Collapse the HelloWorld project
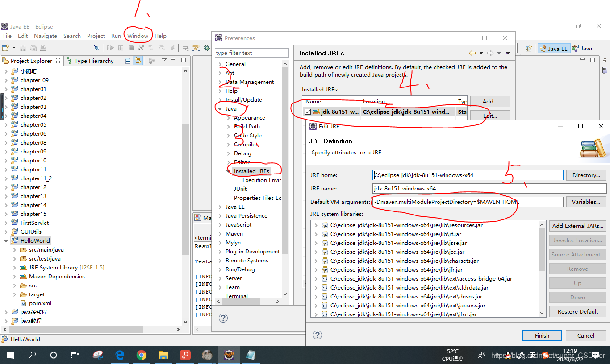Image resolution: width=610 pixels, height=364 pixels. (x=6, y=241)
